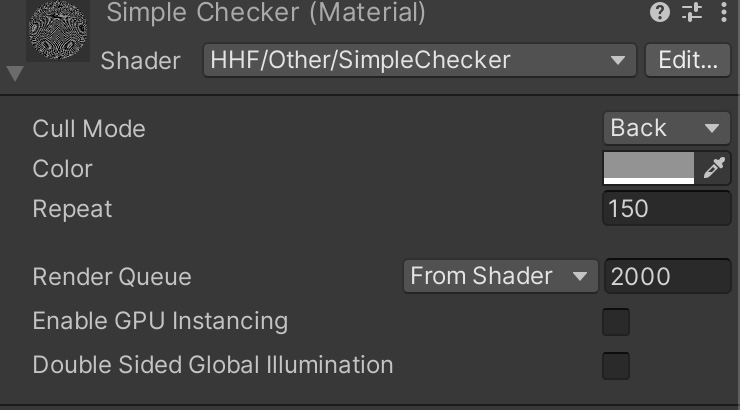Pick a color with the eyedropper
This screenshot has width=740, height=410.
[x=714, y=168]
